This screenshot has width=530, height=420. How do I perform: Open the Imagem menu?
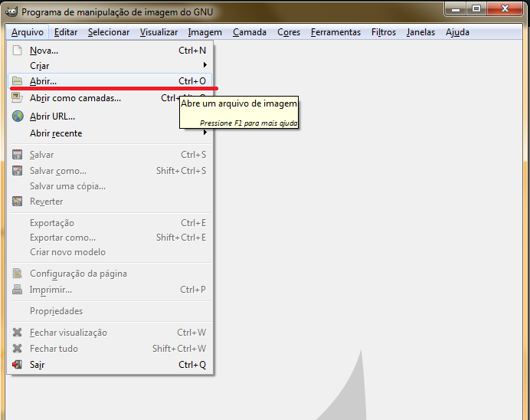pos(205,32)
